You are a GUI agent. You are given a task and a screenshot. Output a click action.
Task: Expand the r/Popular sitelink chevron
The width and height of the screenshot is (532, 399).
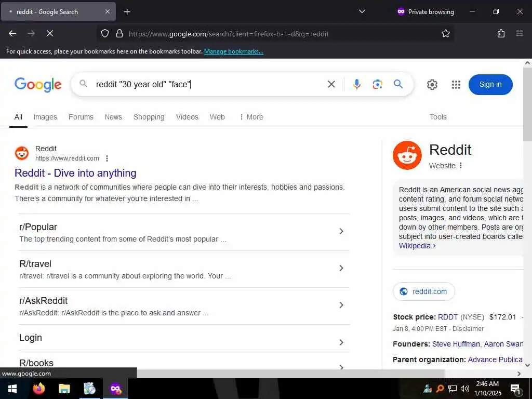point(341,231)
